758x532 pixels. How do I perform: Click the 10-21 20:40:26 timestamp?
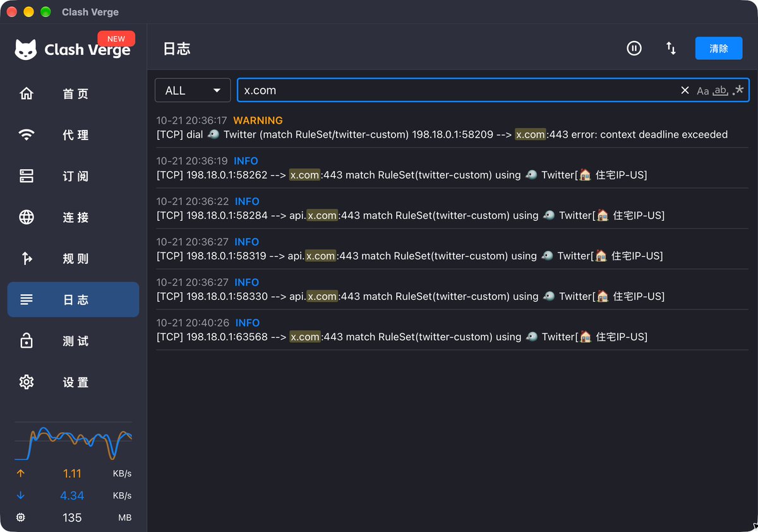(192, 323)
